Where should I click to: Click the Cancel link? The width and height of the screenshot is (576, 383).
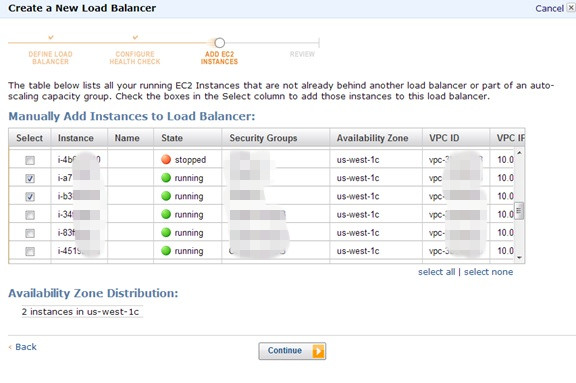(549, 8)
